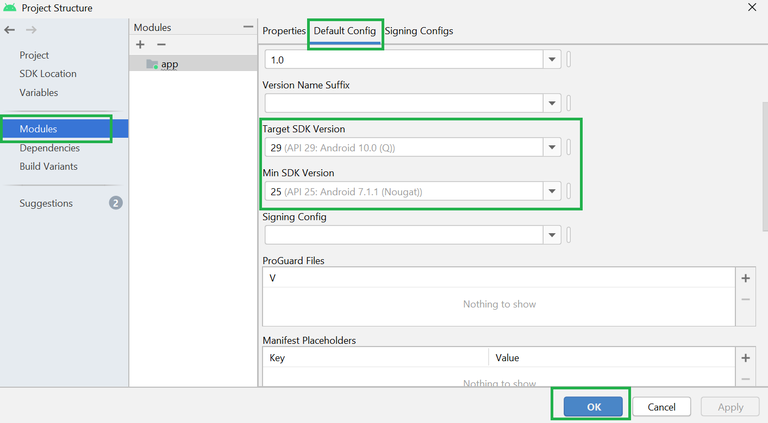
Task: Add a ProGuard file entry
Action: pyautogui.click(x=745, y=279)
